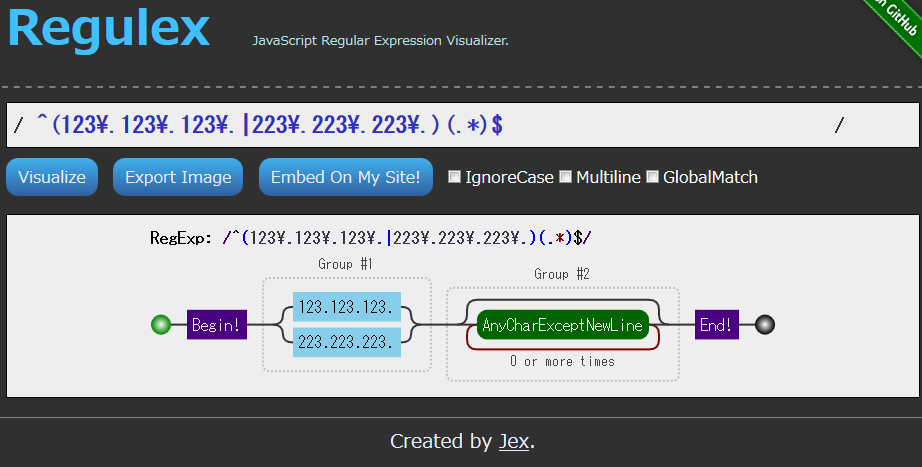
Task: Toggle the Multiline checkbox
Action: coord(565,176)
